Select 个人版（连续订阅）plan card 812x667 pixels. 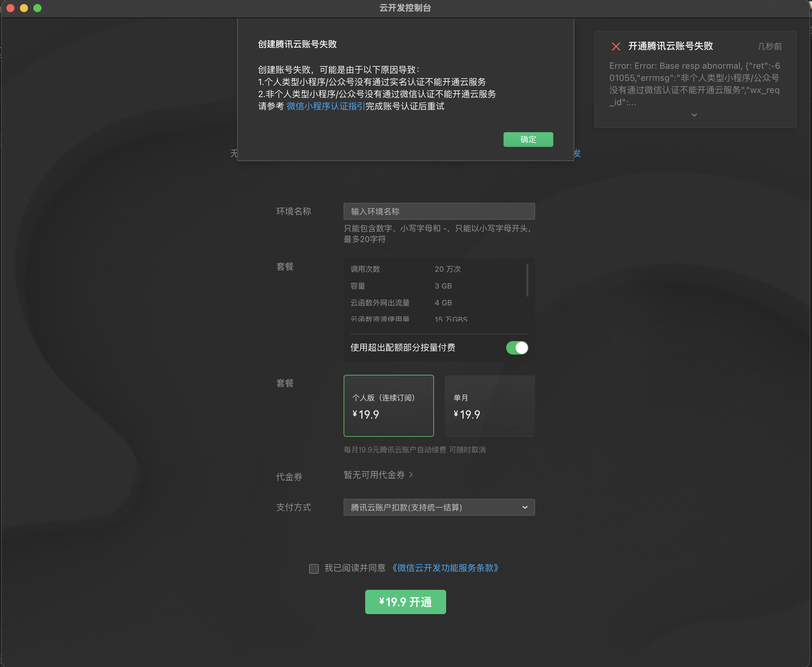click(x=388, y=406)
